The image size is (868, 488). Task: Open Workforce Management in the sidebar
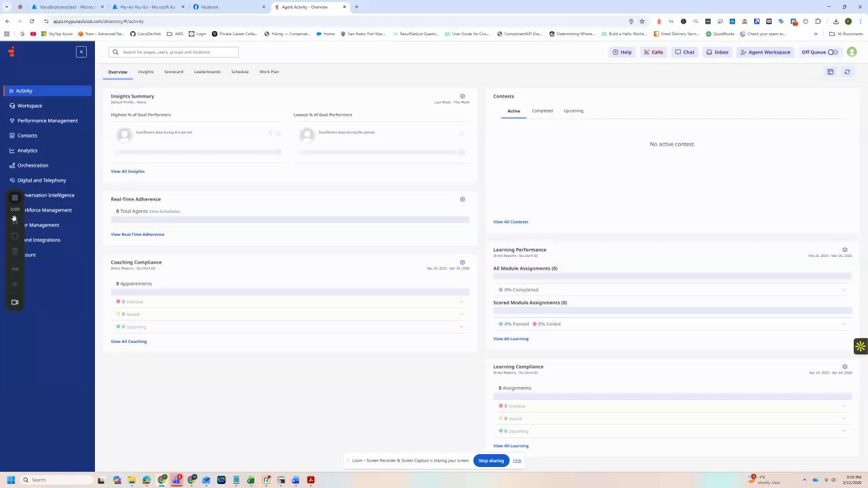click(x=47, y=210)
